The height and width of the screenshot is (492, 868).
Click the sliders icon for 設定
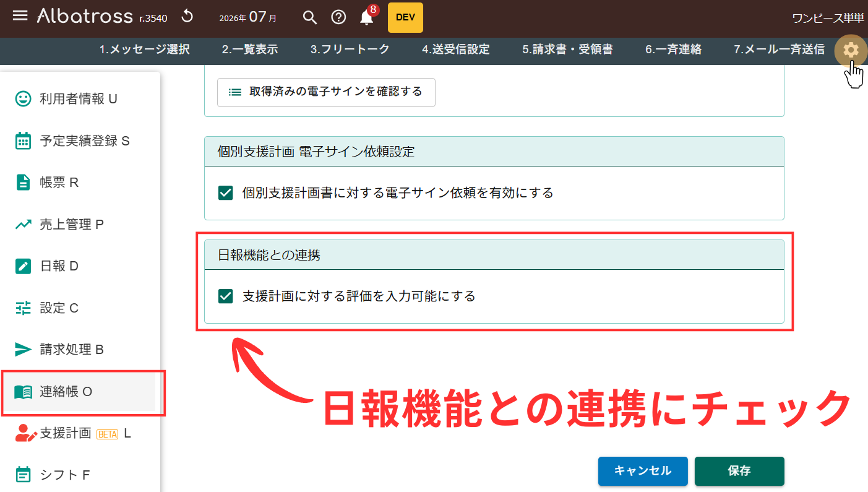(x=23, y=308)
